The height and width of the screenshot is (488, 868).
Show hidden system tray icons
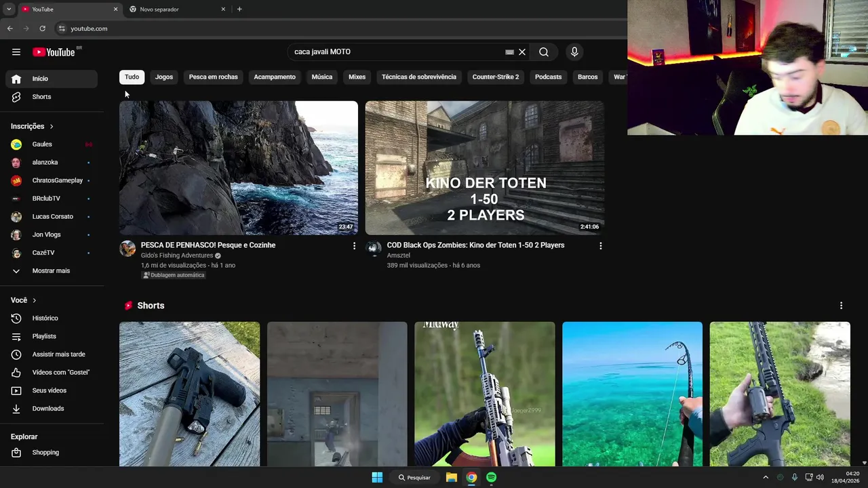pyautogui.click(x=766, y=477)
